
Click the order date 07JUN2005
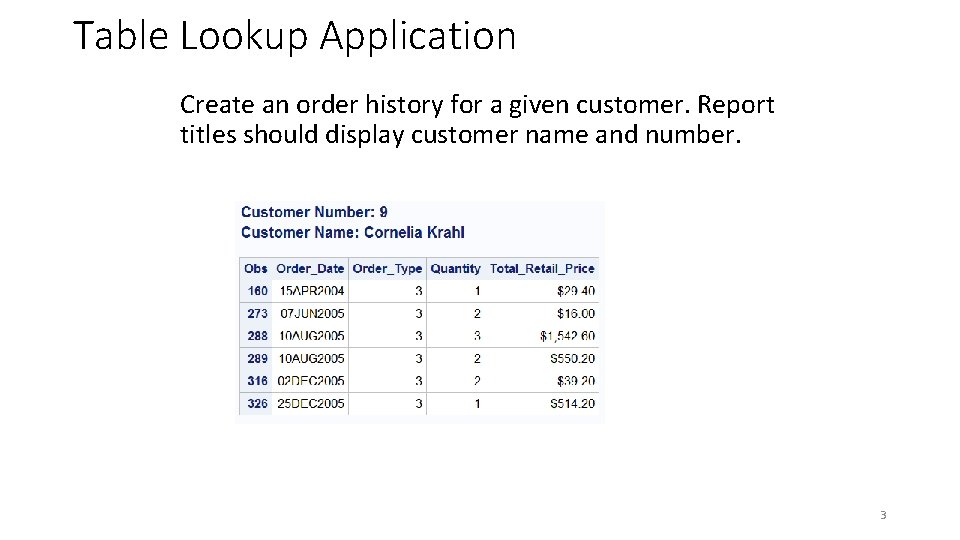312,313
